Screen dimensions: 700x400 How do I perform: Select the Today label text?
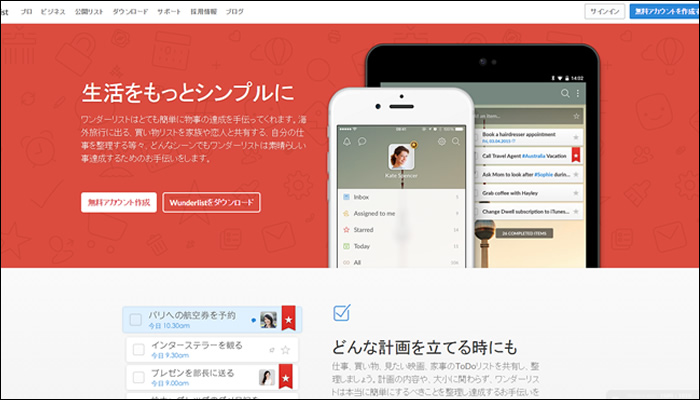tap(362, 246)
